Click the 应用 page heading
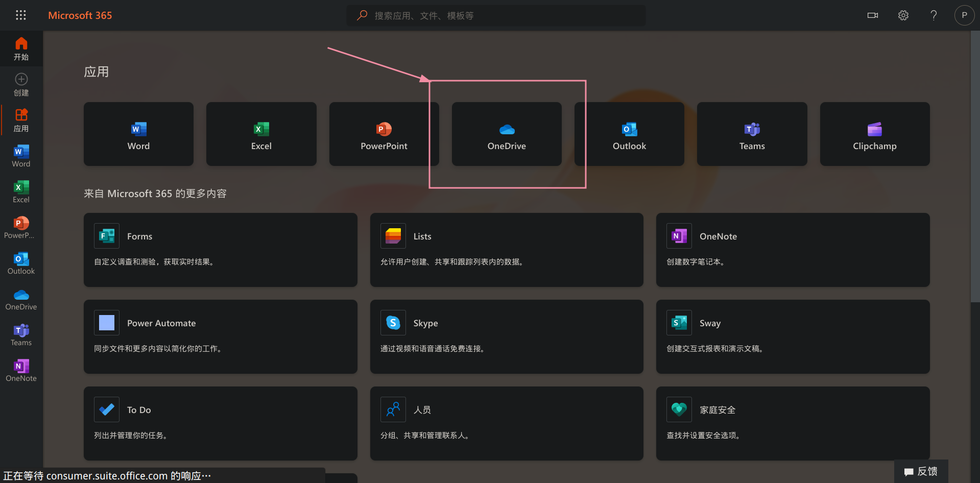This screenshot has width=980, height=483. 97,72
